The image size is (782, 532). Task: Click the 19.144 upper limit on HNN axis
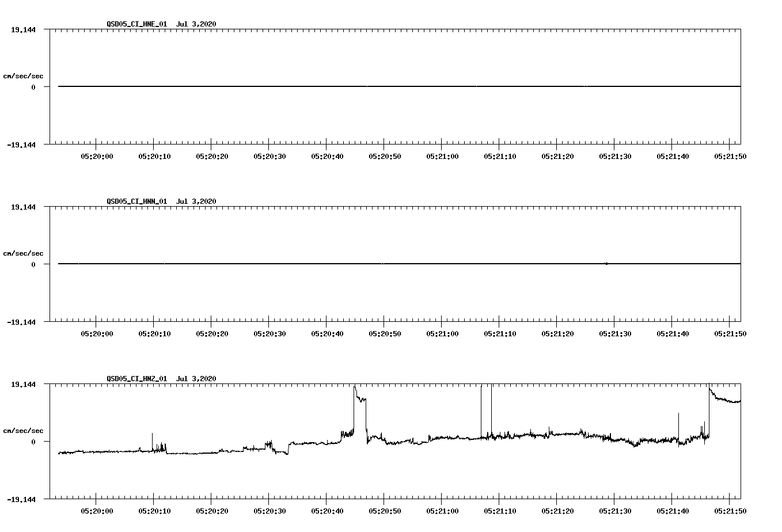[23, 207]
